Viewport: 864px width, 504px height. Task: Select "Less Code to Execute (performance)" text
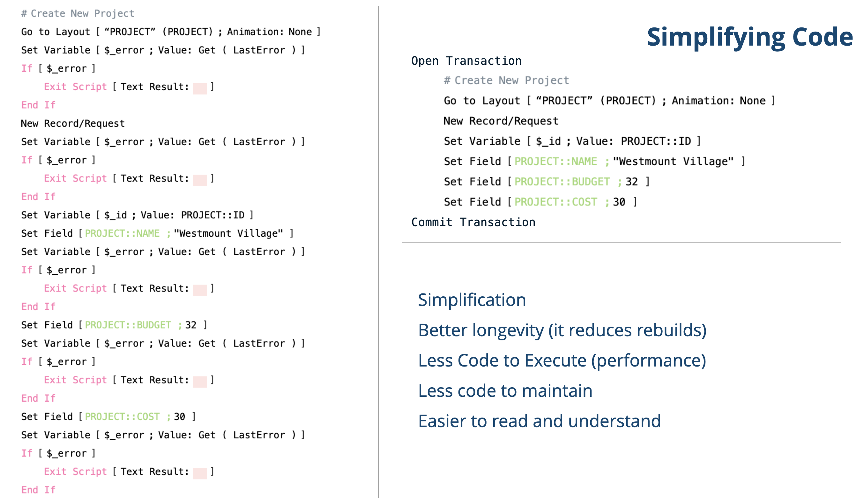pyautogui.click(x=562, y=360)
